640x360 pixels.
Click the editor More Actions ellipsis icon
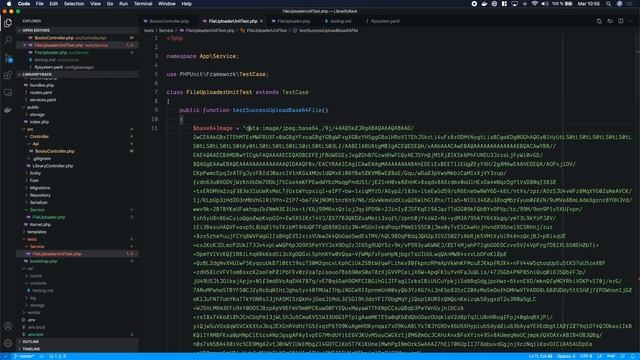coord(631,21)
